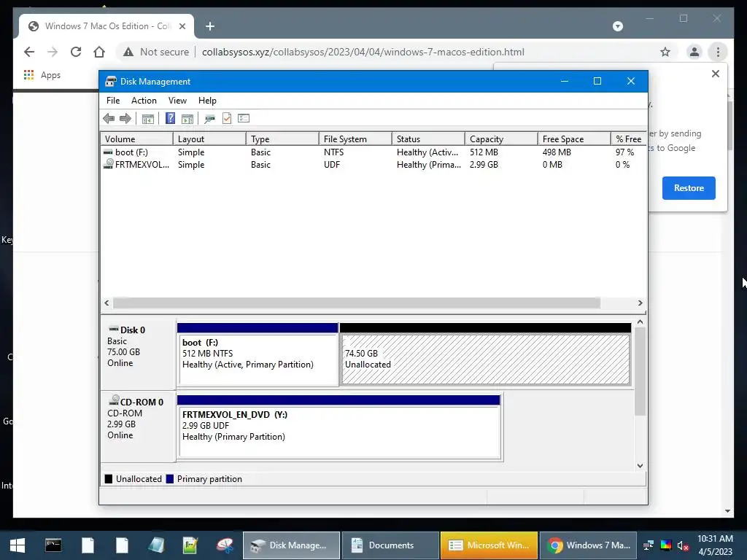Click the Chrome back navigation arrow

29,52
